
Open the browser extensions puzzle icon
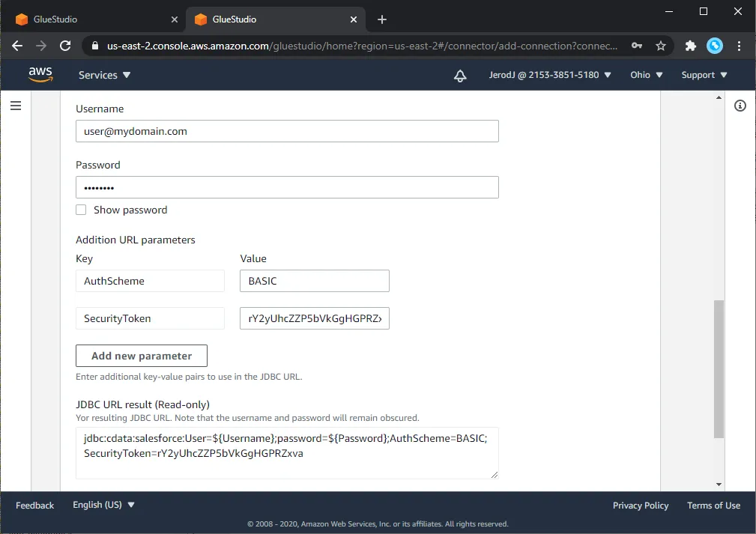689,46
